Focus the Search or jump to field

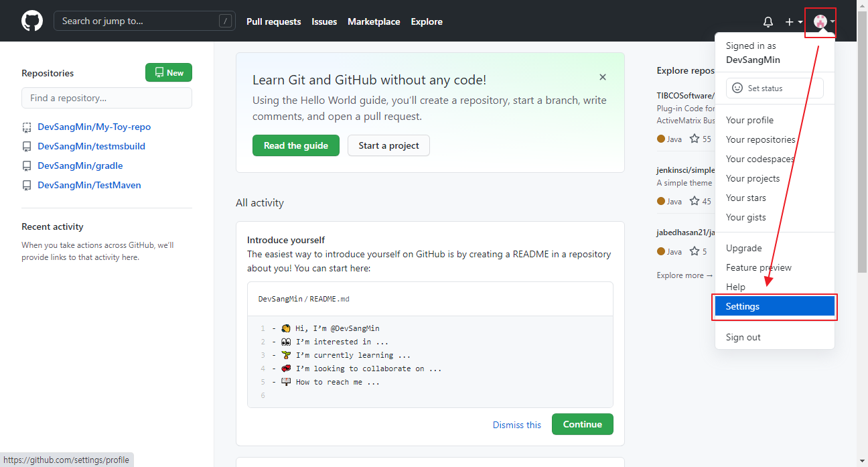coord(145,21)
